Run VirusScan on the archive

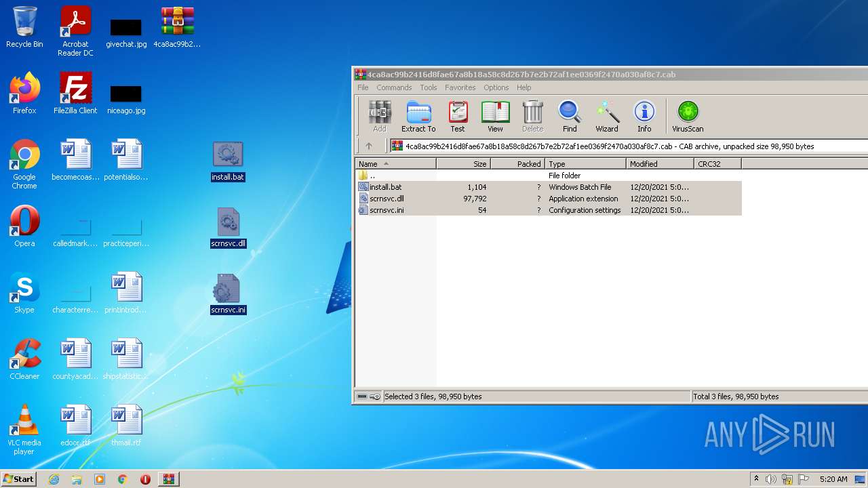tap(688, 117)
